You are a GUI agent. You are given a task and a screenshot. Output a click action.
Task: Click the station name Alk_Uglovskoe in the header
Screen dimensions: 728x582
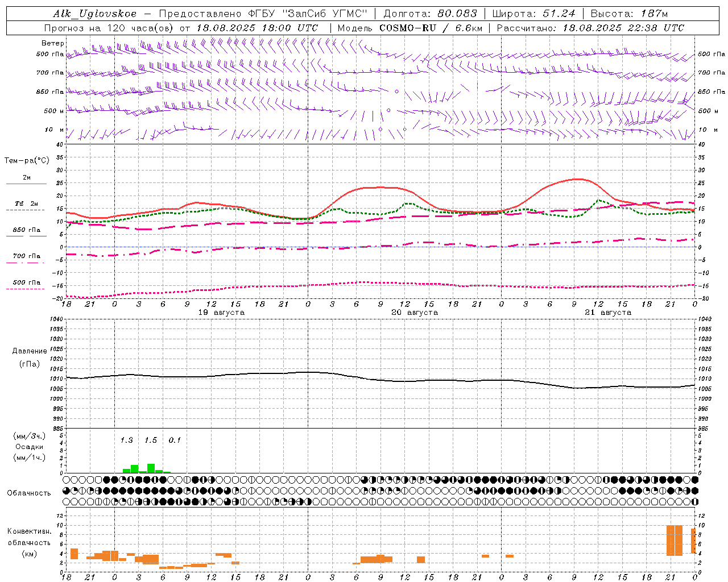pos(94,14)
